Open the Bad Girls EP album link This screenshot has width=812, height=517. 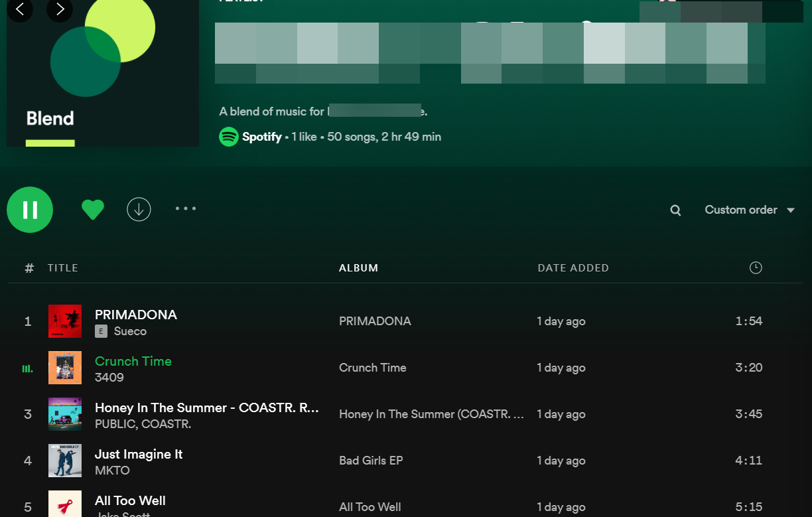371,461
